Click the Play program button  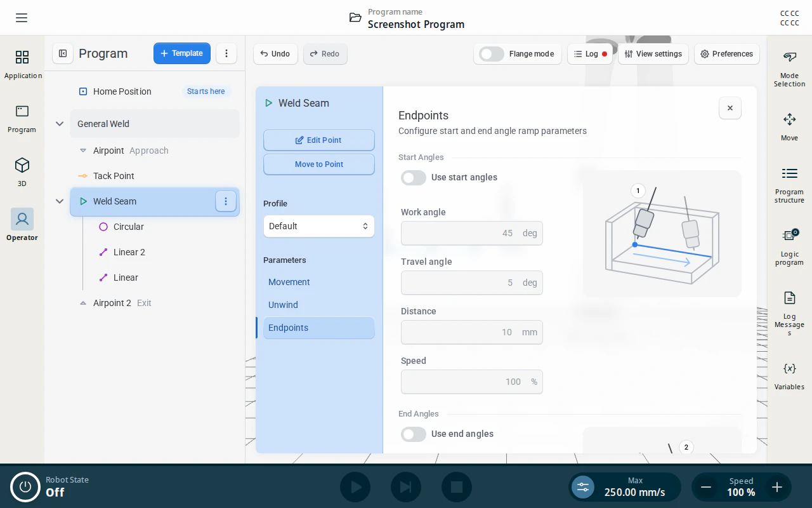[355, 487]
